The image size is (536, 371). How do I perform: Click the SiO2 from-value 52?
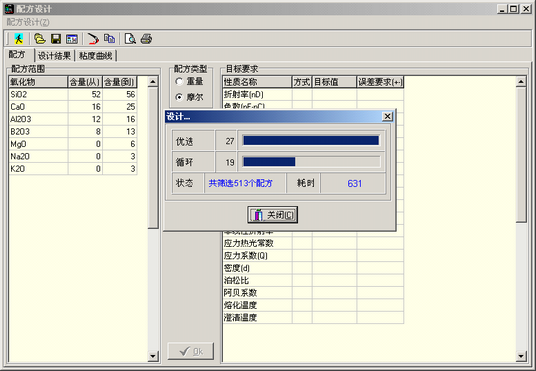(x=85, y=94)
